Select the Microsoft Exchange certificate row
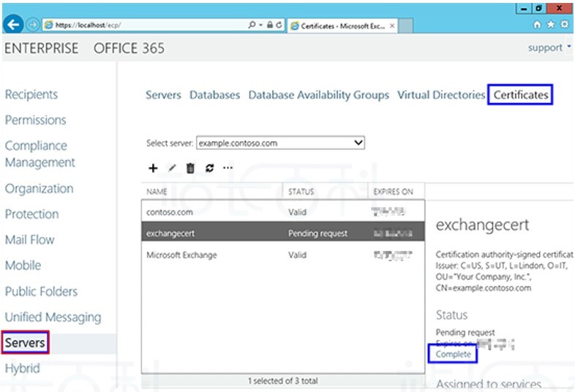 point(283,255)
